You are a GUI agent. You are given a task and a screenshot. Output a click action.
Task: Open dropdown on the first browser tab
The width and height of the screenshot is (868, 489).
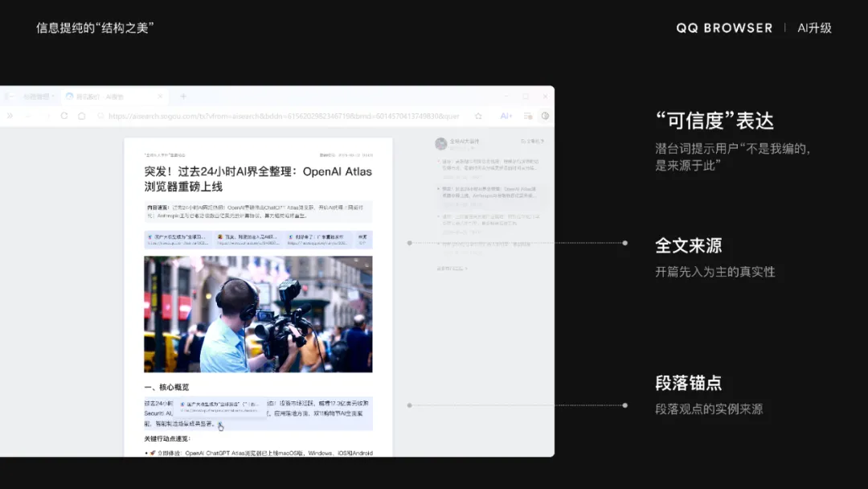pyautogui.click(x=53, y=97)
